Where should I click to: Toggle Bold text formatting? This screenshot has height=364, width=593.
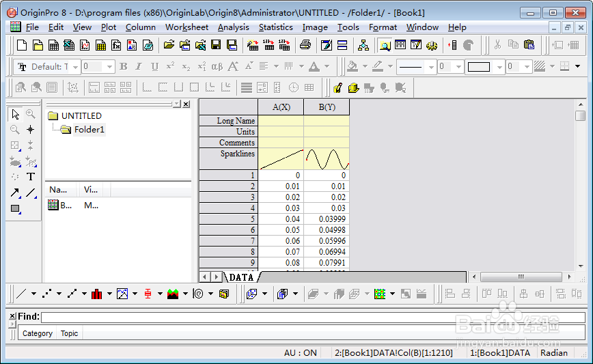pos(123,66)
